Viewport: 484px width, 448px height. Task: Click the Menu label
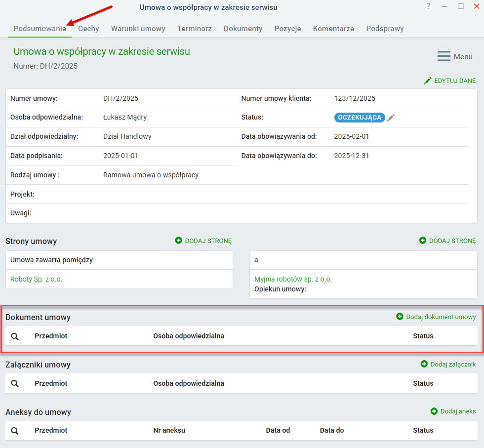coord(463,57)
